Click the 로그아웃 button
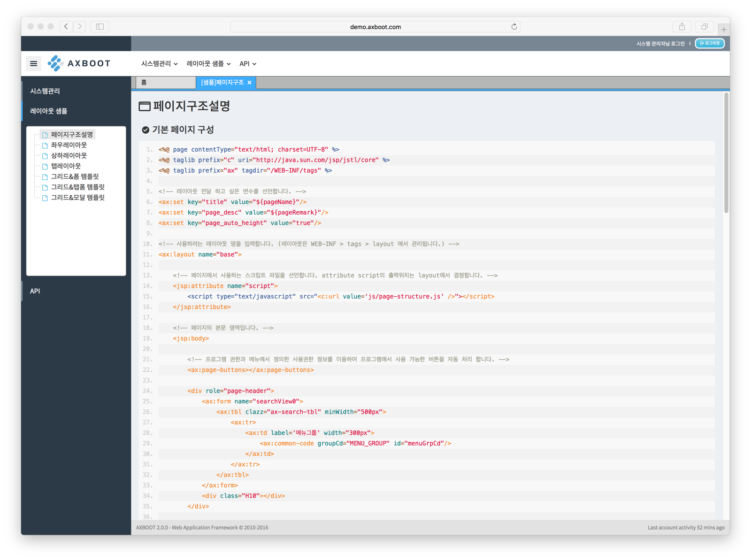This screenshot has height=560, width=751. (x=710, y=44)
